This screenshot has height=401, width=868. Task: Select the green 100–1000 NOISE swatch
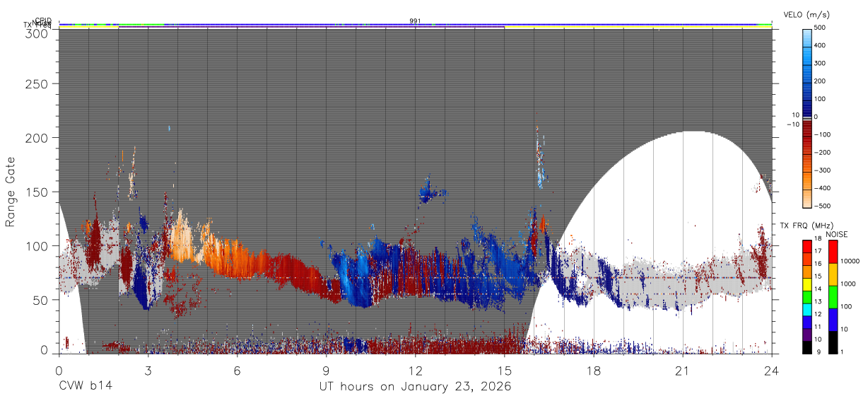pyautogui.click(x=833, y=296)
